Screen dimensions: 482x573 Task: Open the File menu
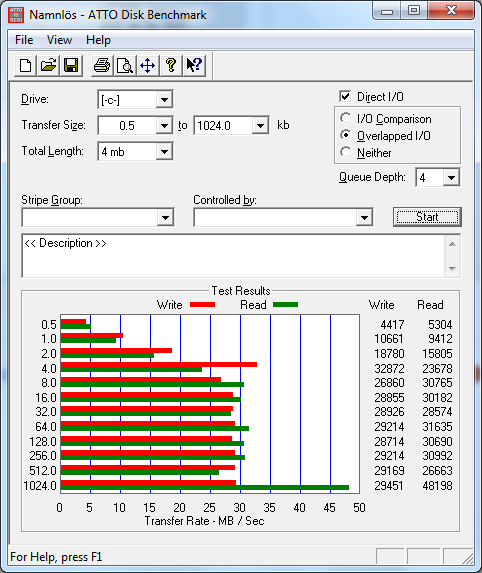tap(24, 40)
